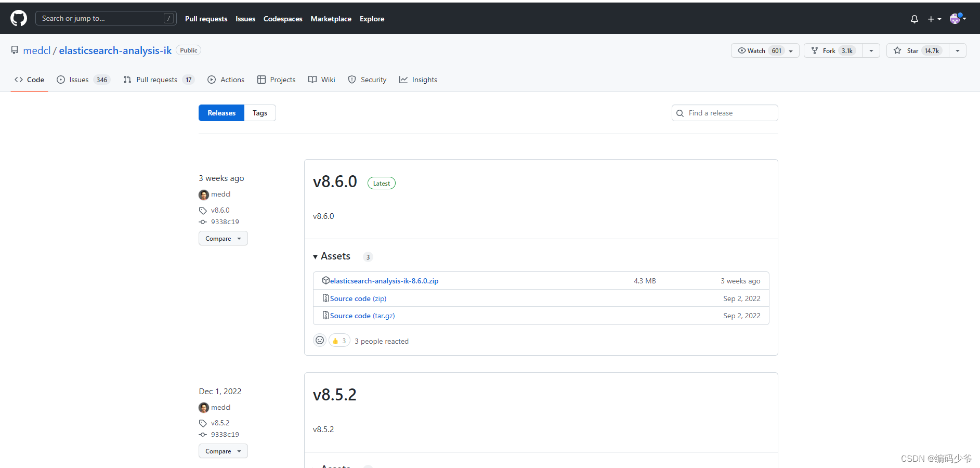Click the v8.6.0 tag link
The height and width of the screenshot is (468, 980).
click(x=220, y=210)
